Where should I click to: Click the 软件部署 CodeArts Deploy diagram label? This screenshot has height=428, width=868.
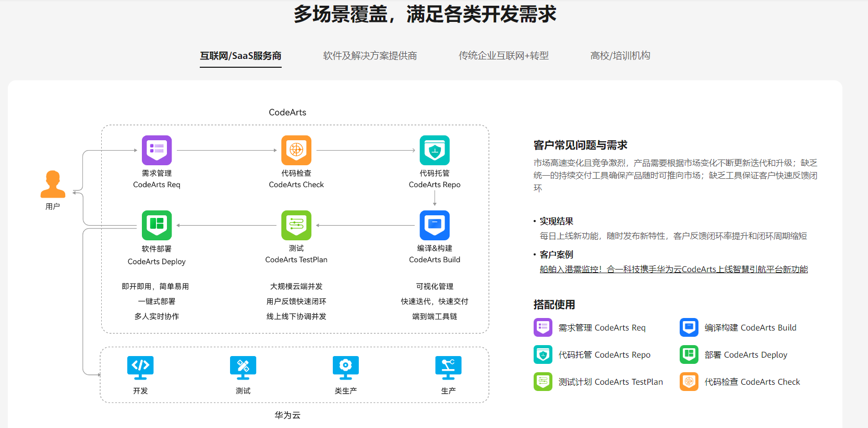tap(156, 255)
